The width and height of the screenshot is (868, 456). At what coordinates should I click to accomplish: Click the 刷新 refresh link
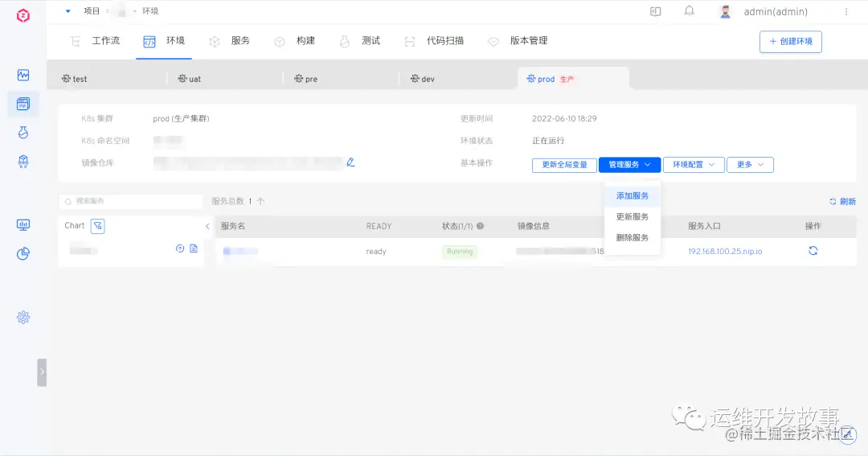[842, 202]
